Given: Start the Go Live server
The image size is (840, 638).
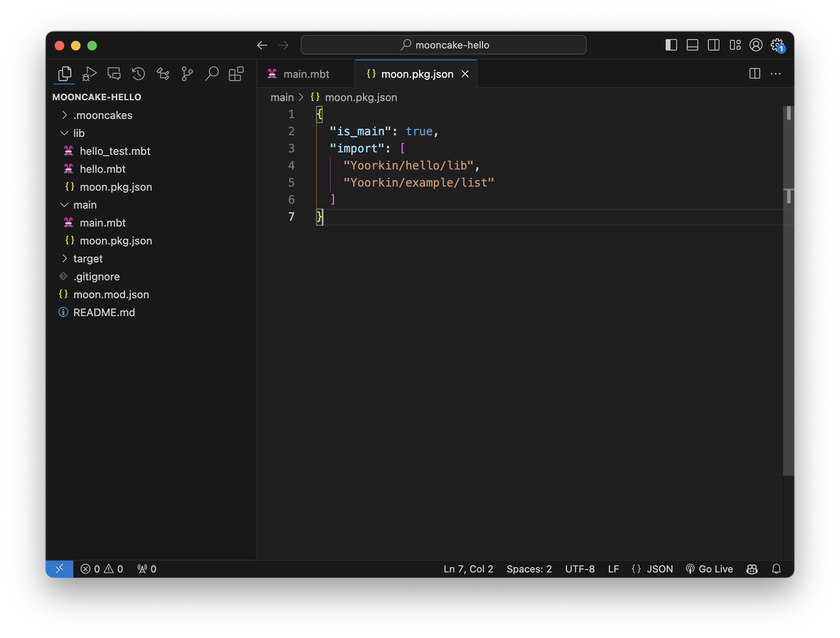Looking at the screenshot, I should coord(709,569).
